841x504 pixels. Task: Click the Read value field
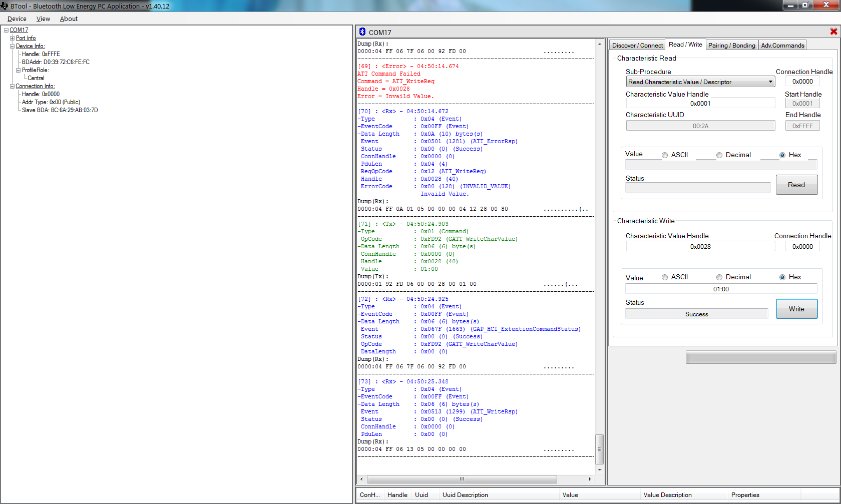click(x=721, y=165)
